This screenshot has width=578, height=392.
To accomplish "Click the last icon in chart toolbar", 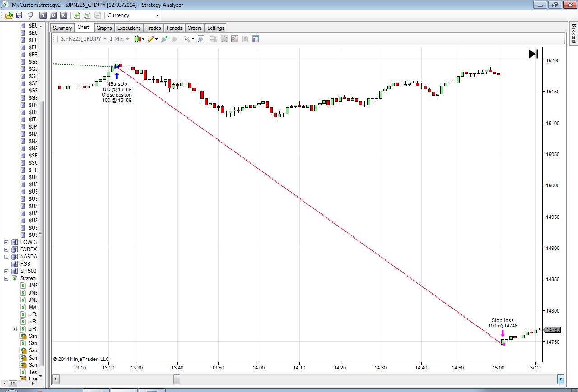I will [256, 39].
